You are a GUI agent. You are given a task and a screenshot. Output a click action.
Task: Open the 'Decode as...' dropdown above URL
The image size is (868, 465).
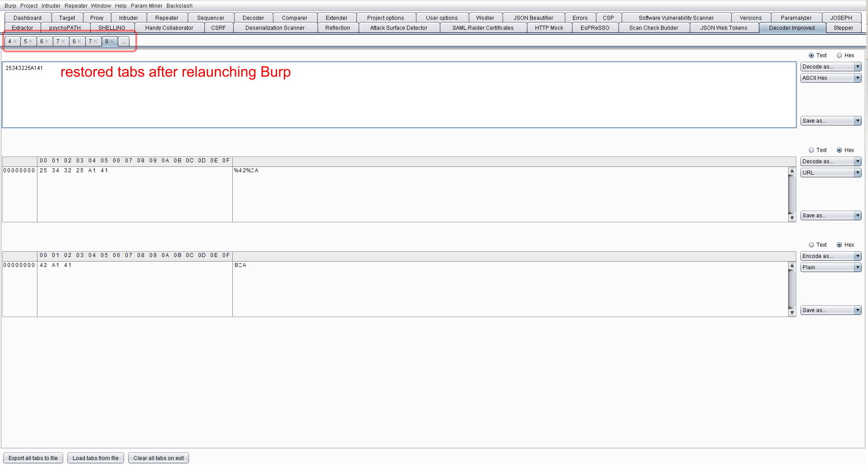coord(831,161)
